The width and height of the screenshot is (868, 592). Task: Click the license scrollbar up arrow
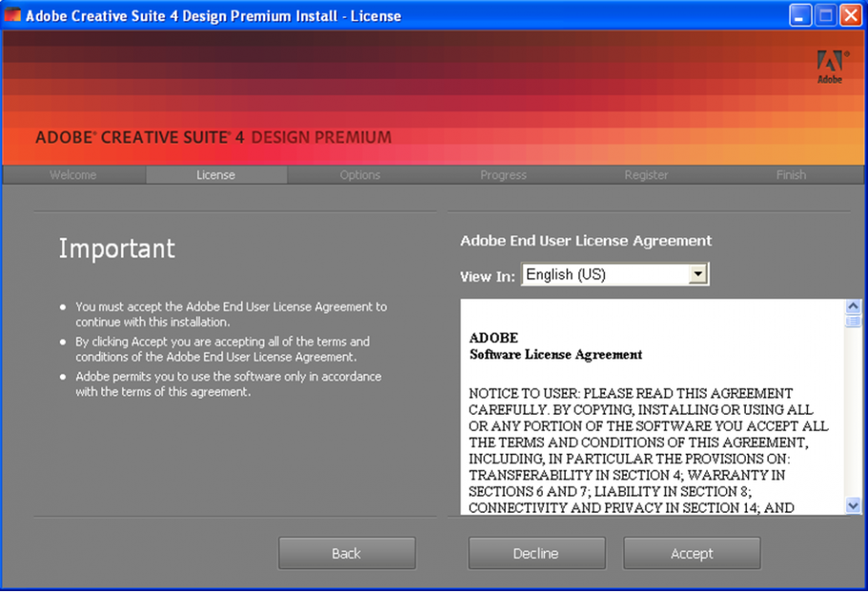tap(853, 306)
